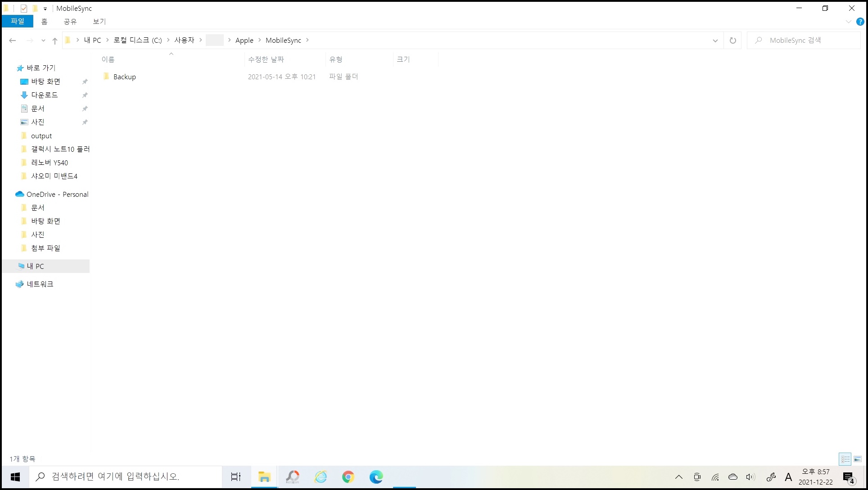868x490 pixels.
Task: Refresh the MobileSync folder view
Action: coord(732,41)
